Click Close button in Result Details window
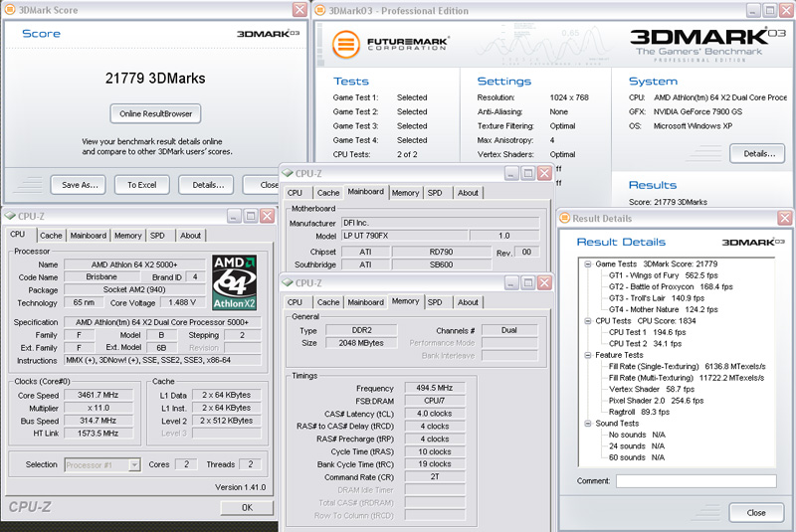This screenshot has width=796, height=532. [x=756, y=513]
